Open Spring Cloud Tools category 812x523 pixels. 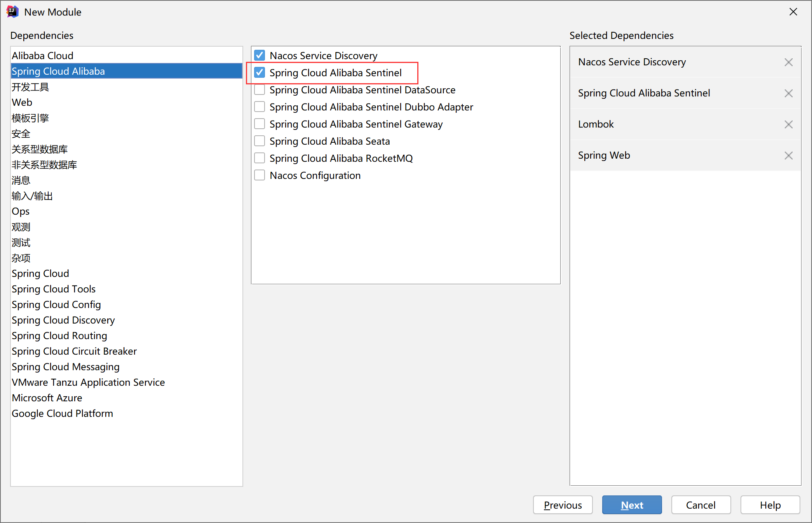click(x=126, y=289)
